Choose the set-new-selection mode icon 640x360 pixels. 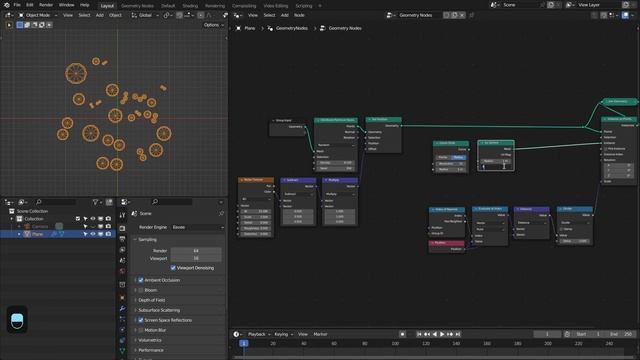(x=20, y=25)
